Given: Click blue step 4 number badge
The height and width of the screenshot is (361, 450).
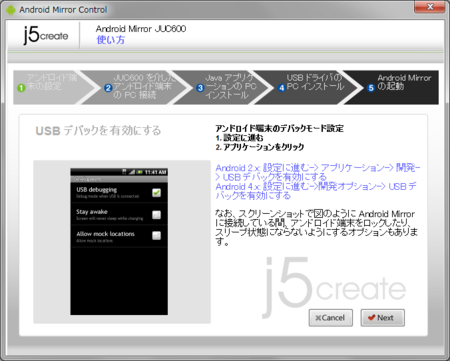Looking at the screenshot, I should [282, 88].
